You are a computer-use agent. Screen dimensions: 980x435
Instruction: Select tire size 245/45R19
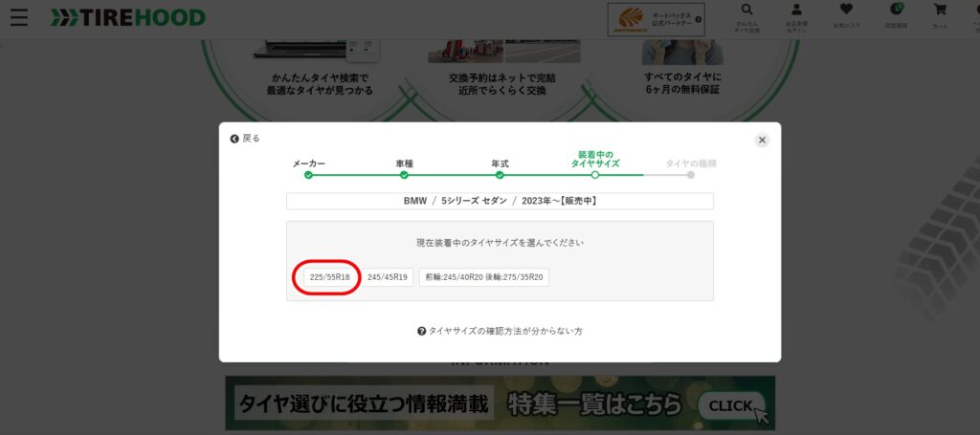click(x=388, y=277)
